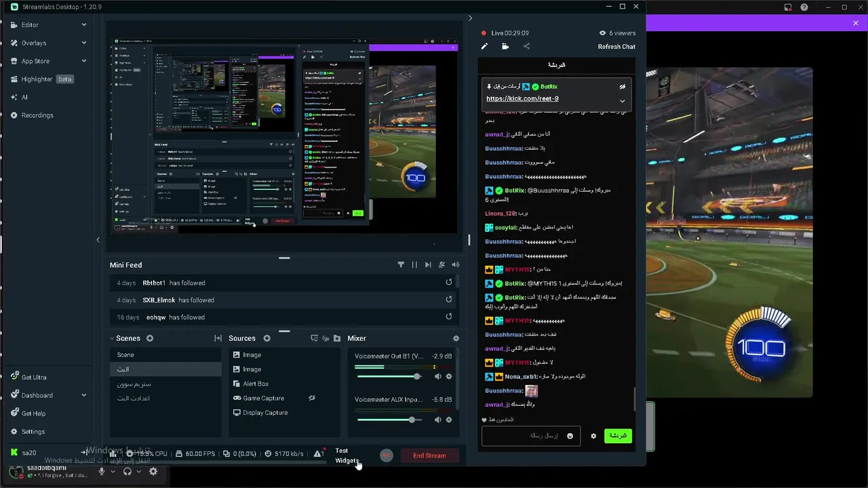Screen dimensions: 868x488
Task: Add a source folder
Action: [336, 338]
